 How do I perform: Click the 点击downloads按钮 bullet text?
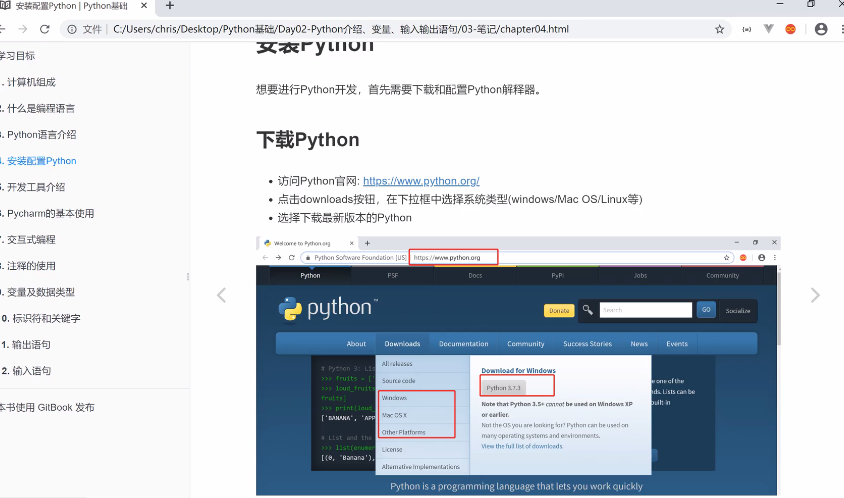460,199
